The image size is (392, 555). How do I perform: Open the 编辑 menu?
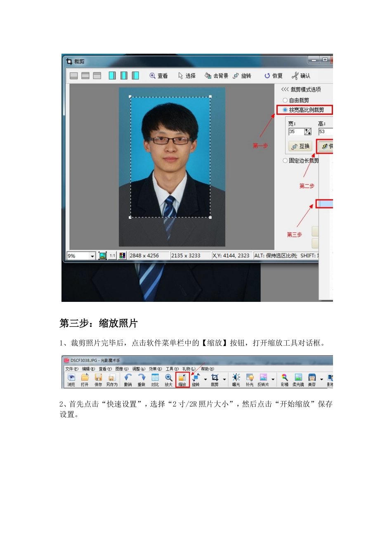88,369
